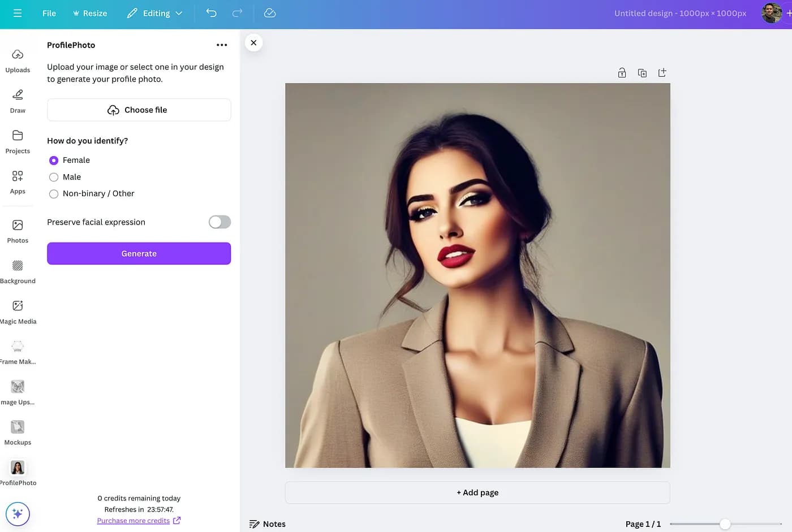Select the Draw tool in sidebar
792x532 pixels.
(18, 101)
